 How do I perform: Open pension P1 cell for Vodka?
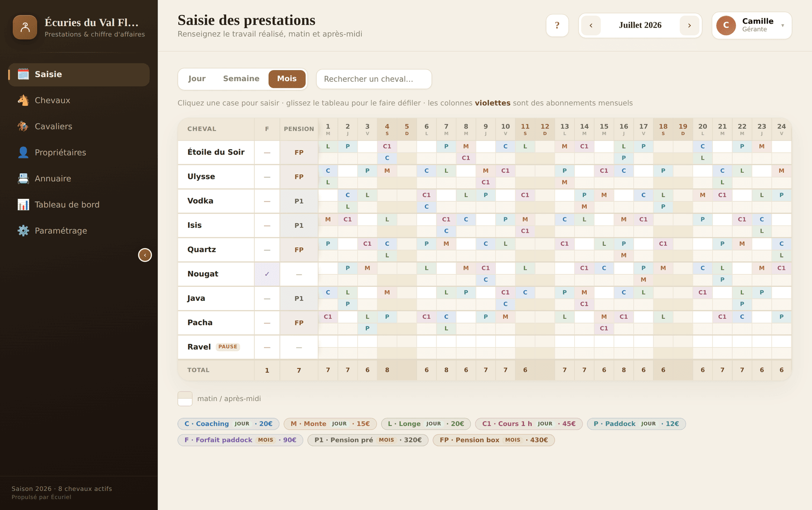tap(299, 201)
